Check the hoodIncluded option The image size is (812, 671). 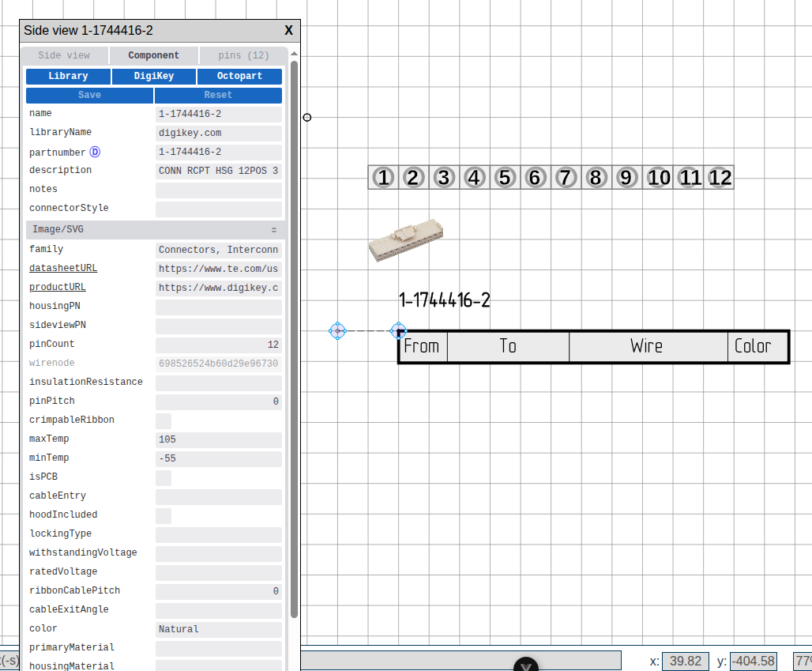163,515
